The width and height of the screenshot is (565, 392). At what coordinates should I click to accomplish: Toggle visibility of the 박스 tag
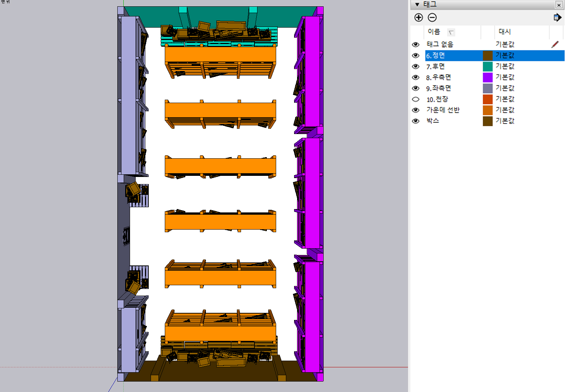(x=416, y=121)
